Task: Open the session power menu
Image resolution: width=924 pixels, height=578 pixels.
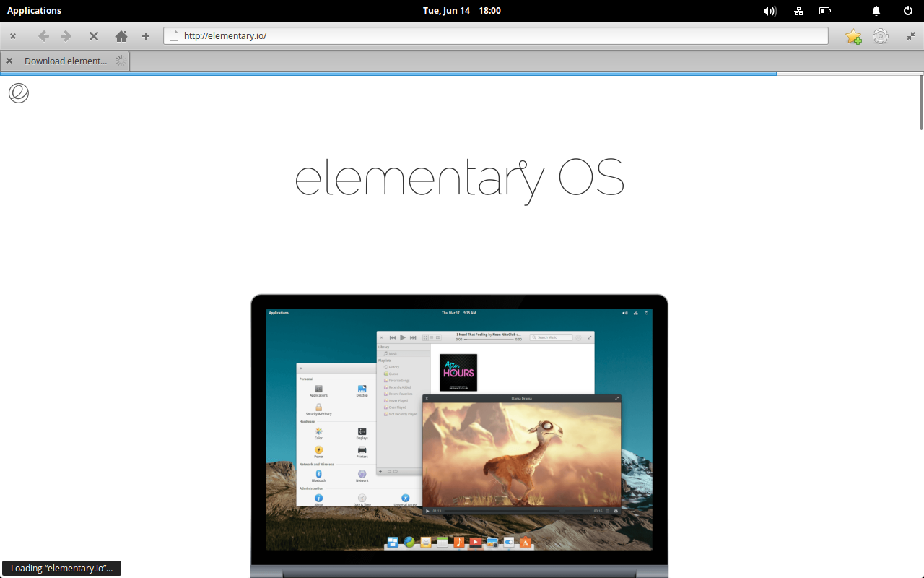Action: click(x=908, y=10)
